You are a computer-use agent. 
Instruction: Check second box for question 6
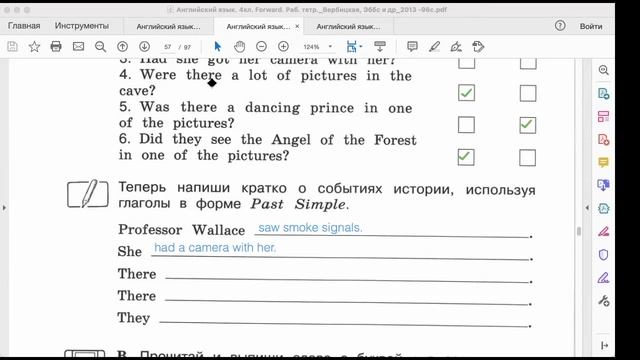527,158
